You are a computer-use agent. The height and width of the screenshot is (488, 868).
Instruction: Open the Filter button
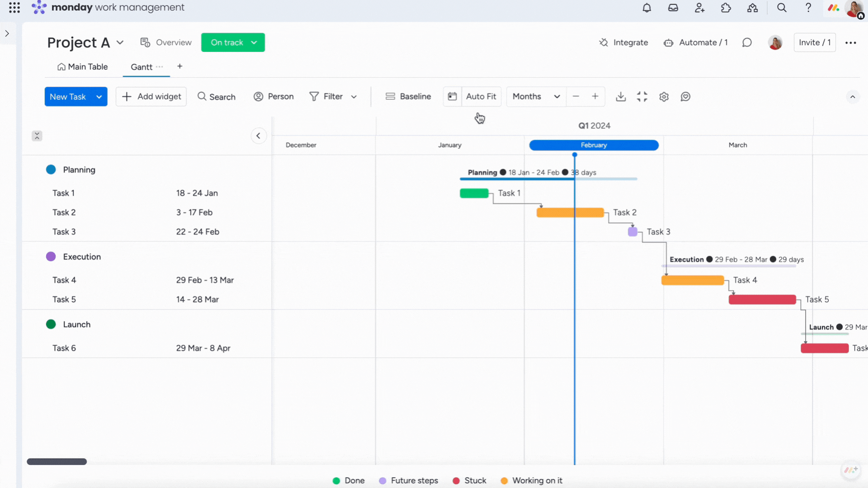coord(326,97)
